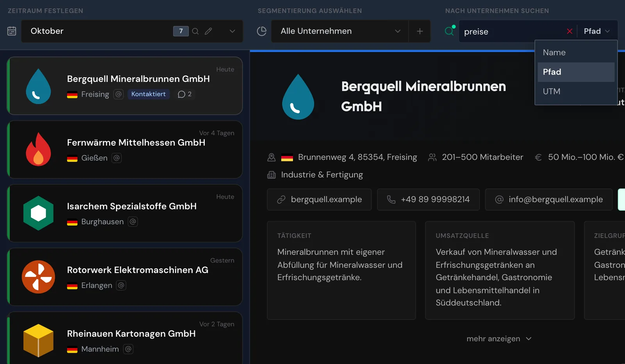Click the 'Industrie & Fertigung' industry text
This screenshot has width=625, height=364.
pos(322,175)
